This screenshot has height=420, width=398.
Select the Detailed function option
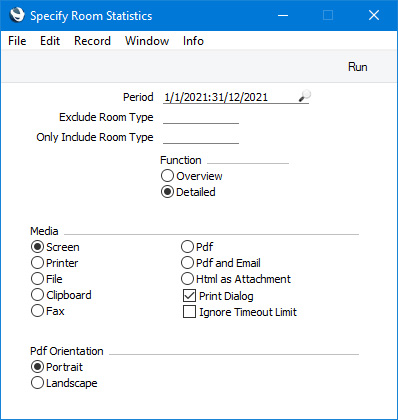167,192
